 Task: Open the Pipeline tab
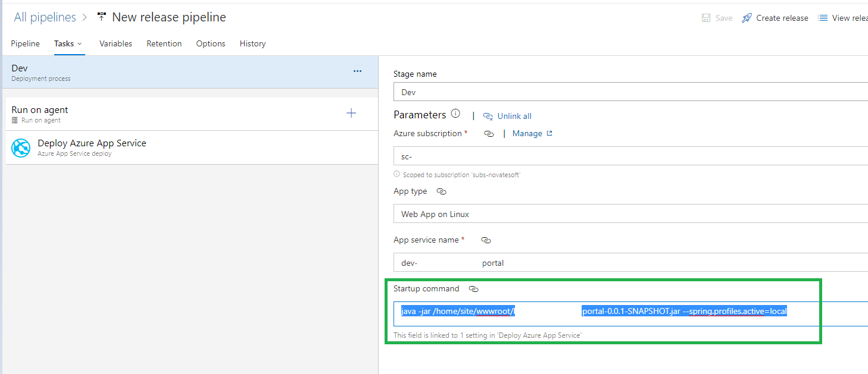25,43
